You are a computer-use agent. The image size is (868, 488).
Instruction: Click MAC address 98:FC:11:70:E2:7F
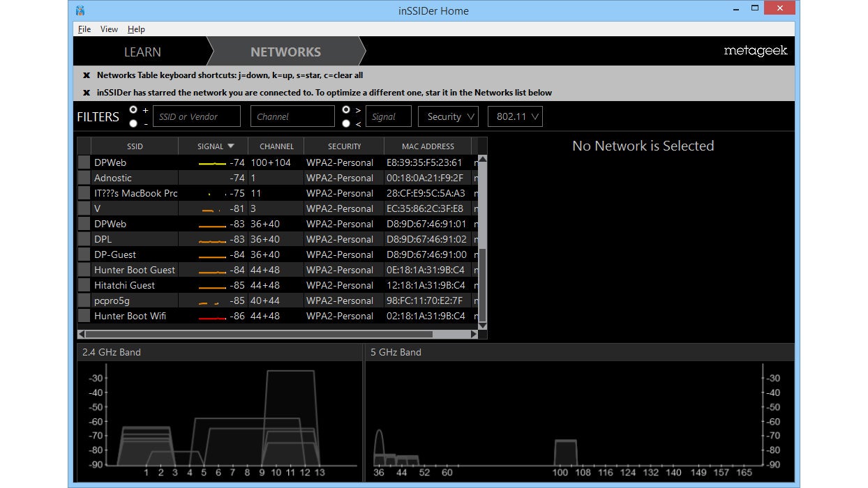424,300
